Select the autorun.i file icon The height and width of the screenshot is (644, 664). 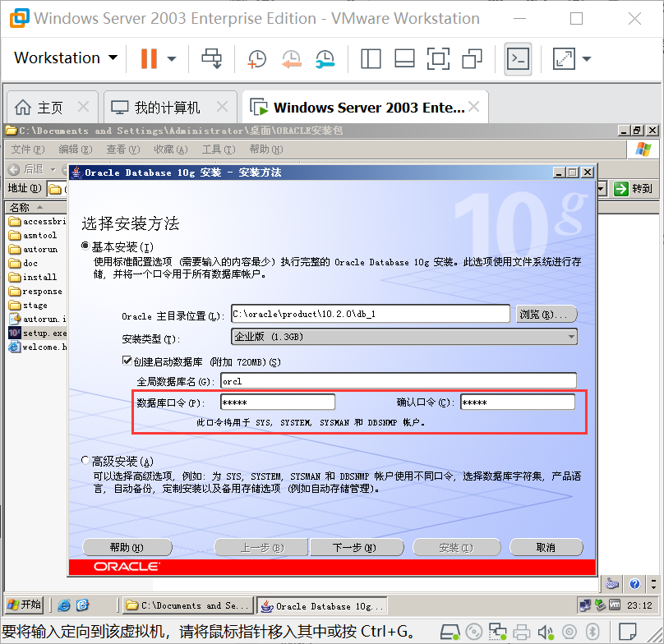[x=15, y=319]
